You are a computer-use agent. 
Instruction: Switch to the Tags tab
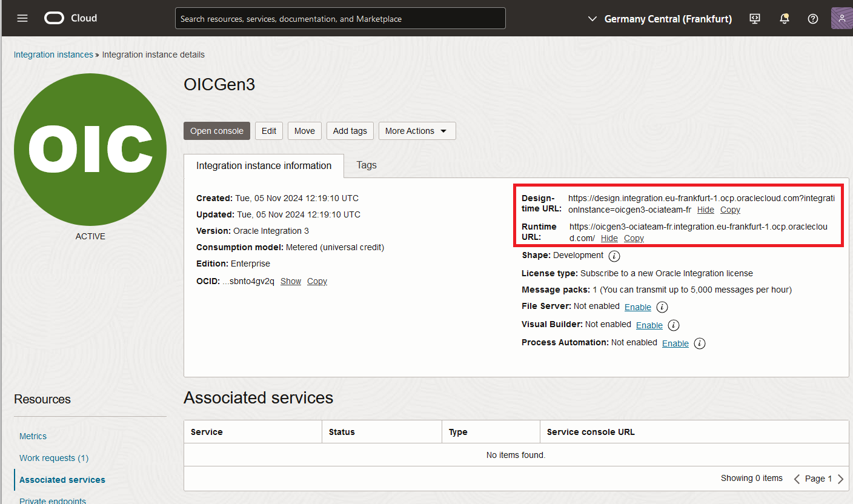click(366, 165)
